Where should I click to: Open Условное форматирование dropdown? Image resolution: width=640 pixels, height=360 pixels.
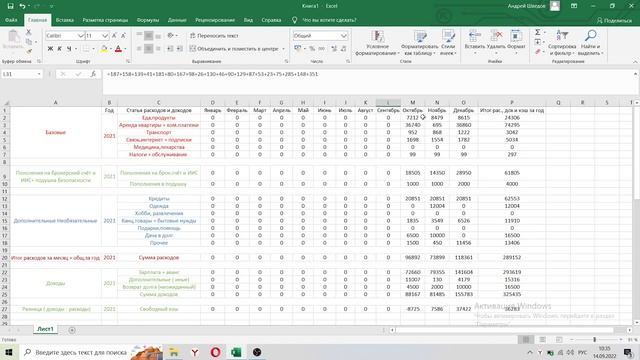coord(378,42)
